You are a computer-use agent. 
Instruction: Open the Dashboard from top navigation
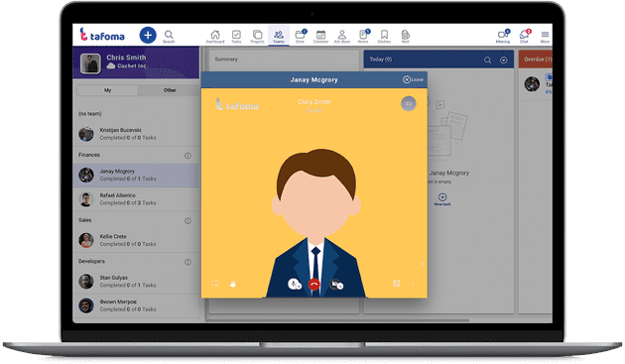pos(215,36)
